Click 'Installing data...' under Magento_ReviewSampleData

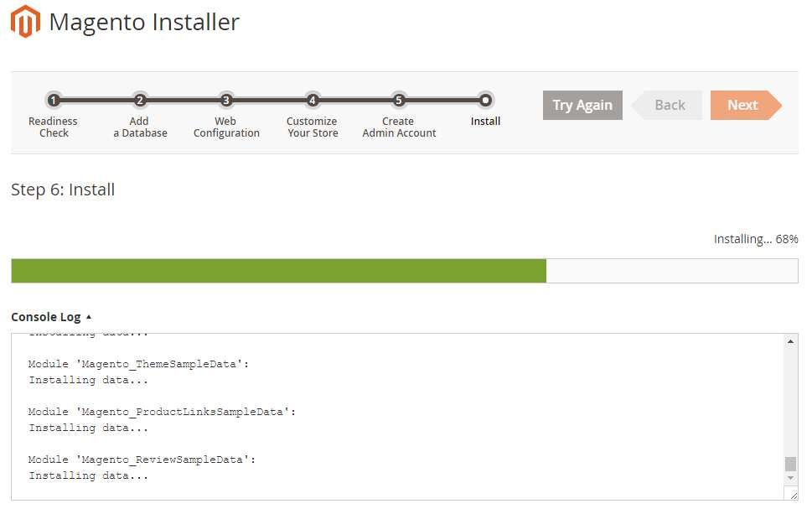coord(89,475)
